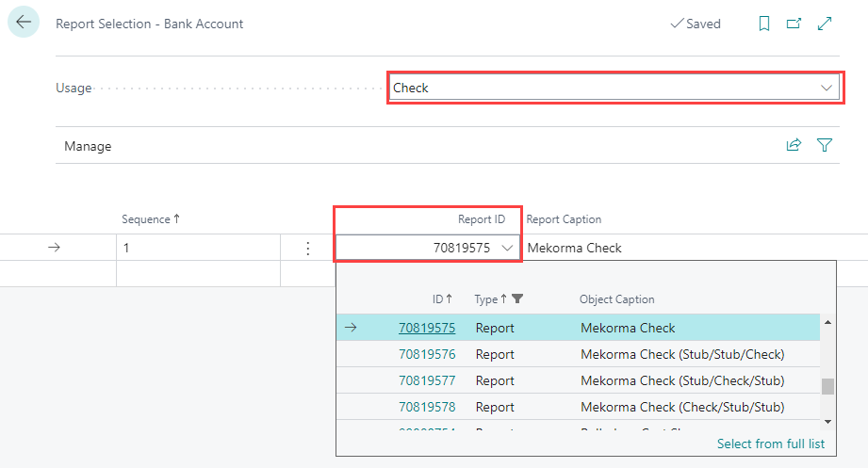Click Sequence cell containing 1
Screen dimensions: 868x468
click(x=198, y=248)
